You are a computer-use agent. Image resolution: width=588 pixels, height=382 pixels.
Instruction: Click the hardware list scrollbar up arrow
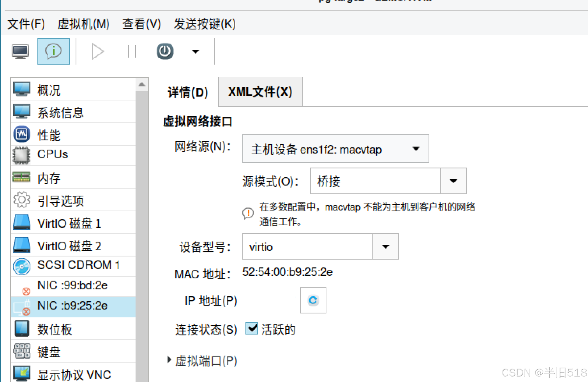[142, 84]
